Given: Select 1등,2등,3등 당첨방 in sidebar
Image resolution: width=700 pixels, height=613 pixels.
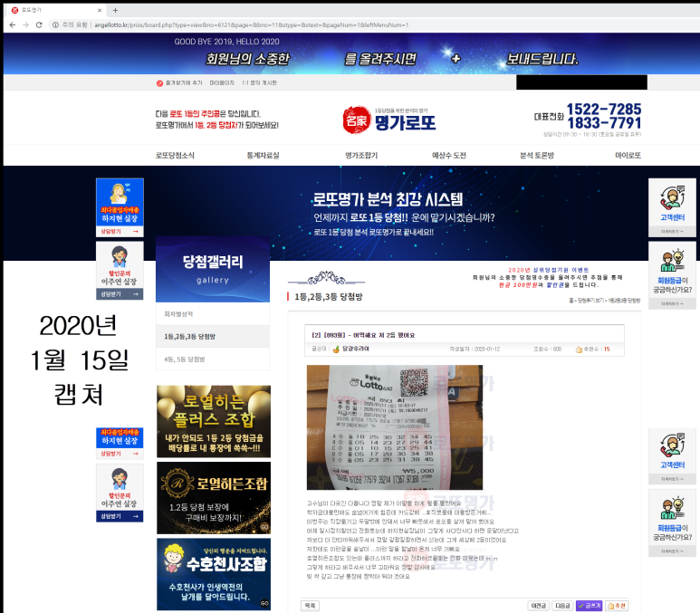Looking at the screenshot, I should click(213, 336).
